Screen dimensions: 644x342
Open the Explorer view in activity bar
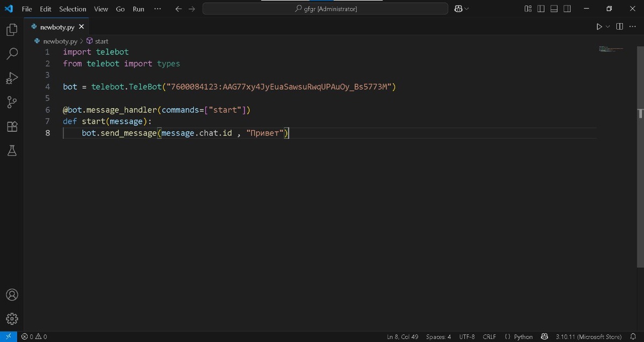[12, 30]
